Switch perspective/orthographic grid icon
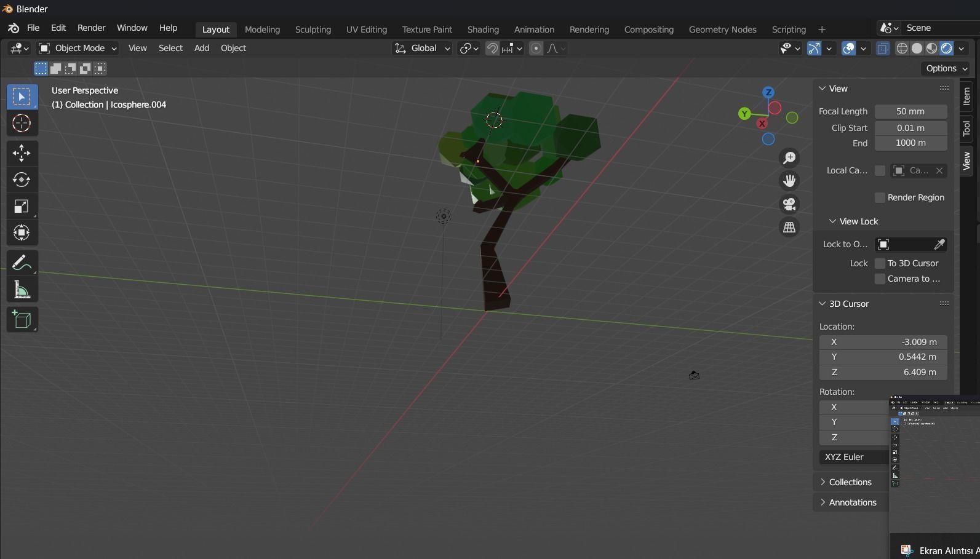Screen dimensions: 980x559 pos(789,228)
